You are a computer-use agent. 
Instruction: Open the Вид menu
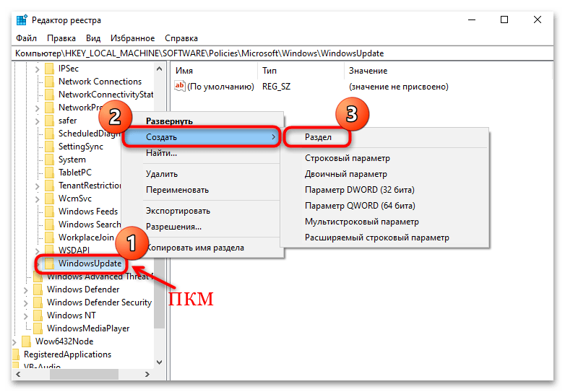click(93, 38)
